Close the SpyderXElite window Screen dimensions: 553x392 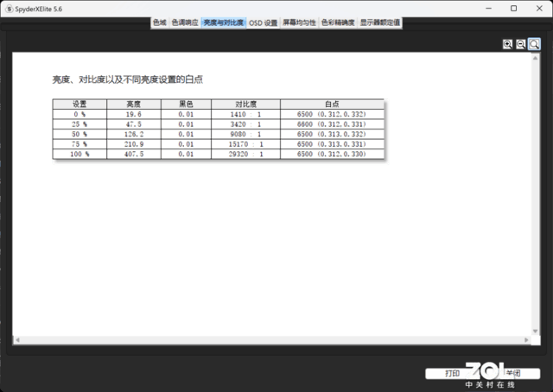point(539,9)
